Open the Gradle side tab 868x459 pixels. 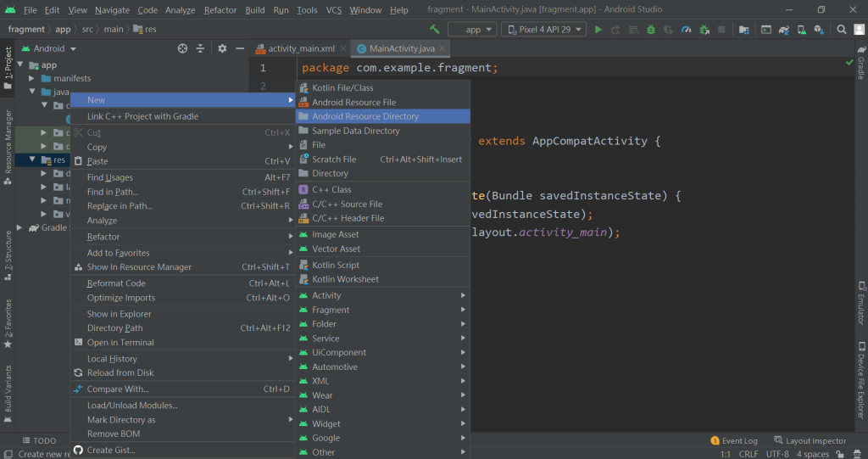click(x=861, y=63)
